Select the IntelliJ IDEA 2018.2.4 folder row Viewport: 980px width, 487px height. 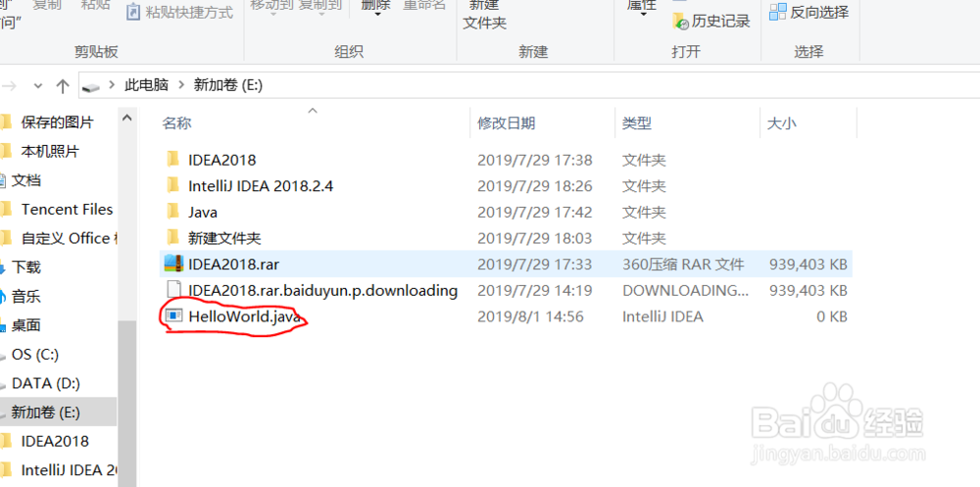pyautogui.click(x=507, y=186)
